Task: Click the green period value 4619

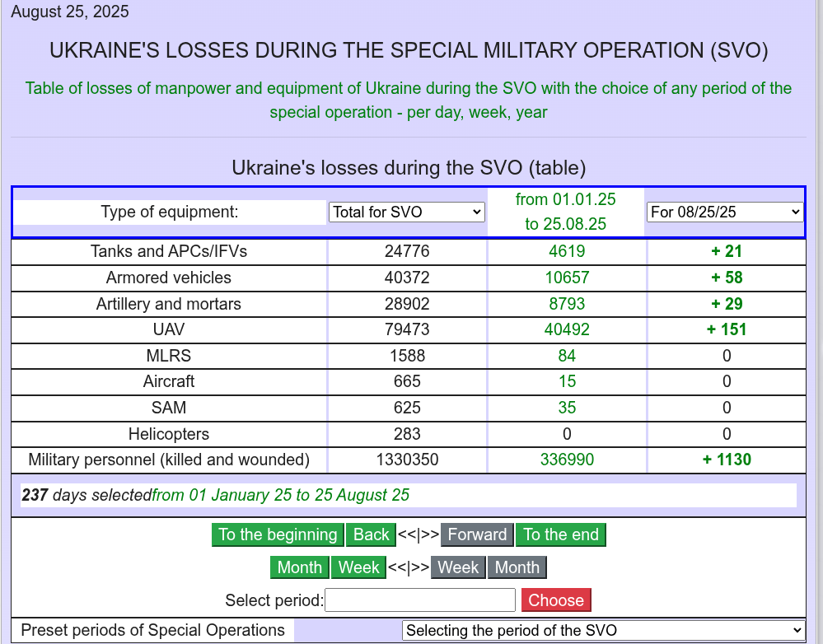Action: tap(567, 251)
